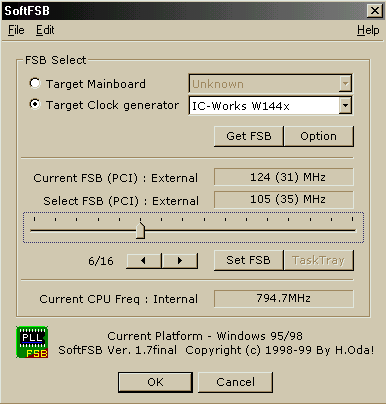
Task: Click the Set FSB button
Action: 249,260
